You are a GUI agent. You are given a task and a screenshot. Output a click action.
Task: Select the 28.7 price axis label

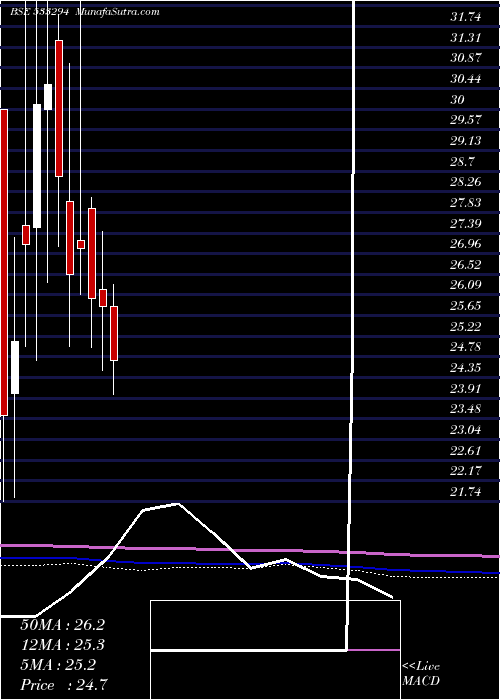pos(462,162)
